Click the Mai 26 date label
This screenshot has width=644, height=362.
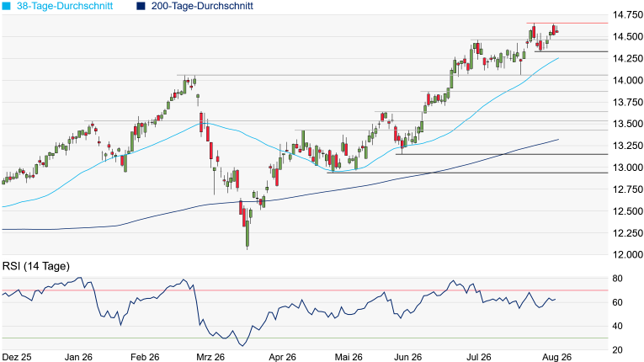[349, 357]
